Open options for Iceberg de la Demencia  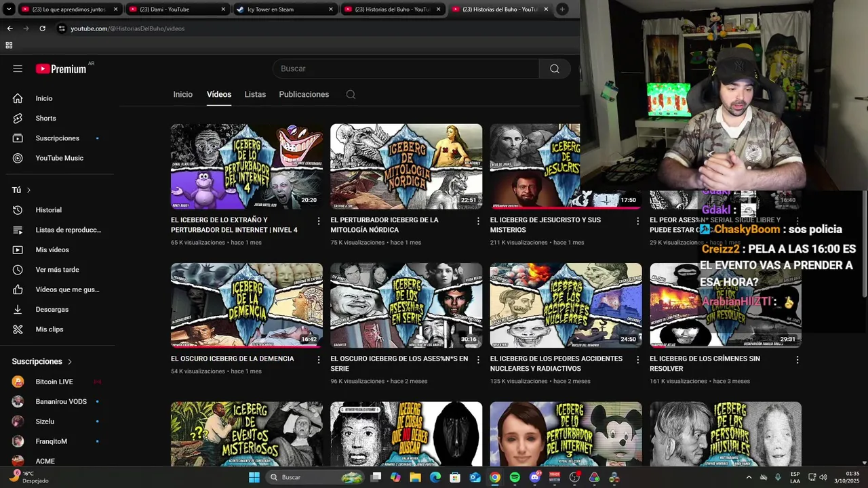pos(319,360)
